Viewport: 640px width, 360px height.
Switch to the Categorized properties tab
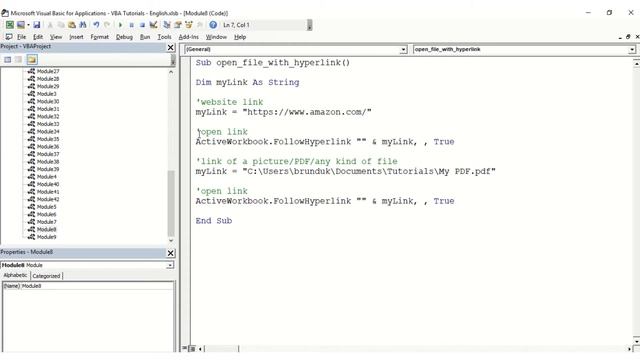[46, 276]
